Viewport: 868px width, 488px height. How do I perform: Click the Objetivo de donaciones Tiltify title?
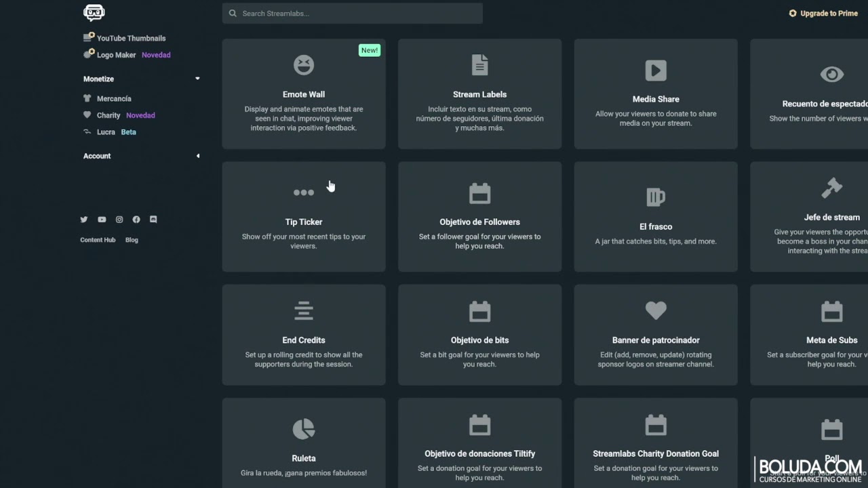click(479, 453)
